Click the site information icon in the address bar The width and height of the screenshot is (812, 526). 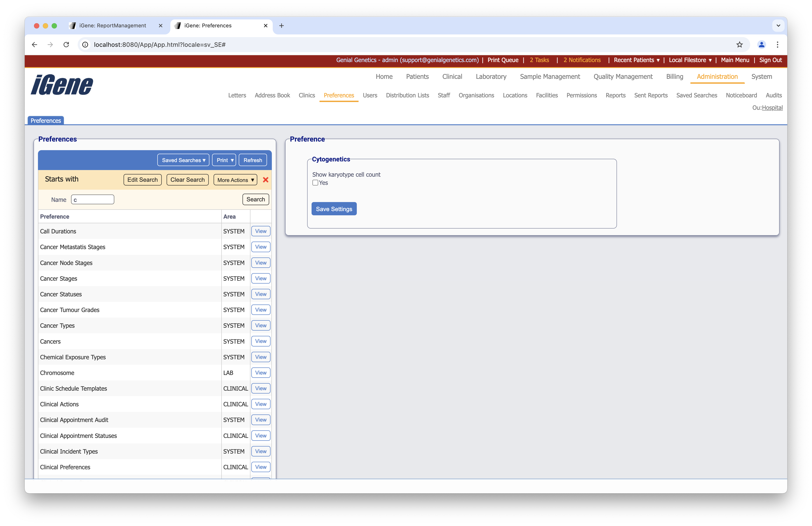tap(85, 45)
